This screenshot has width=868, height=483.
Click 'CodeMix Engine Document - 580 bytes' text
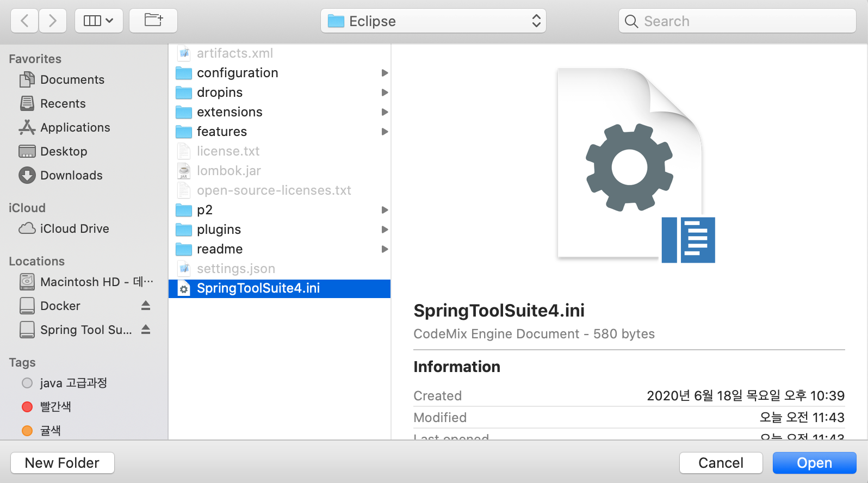pos(534,334)
